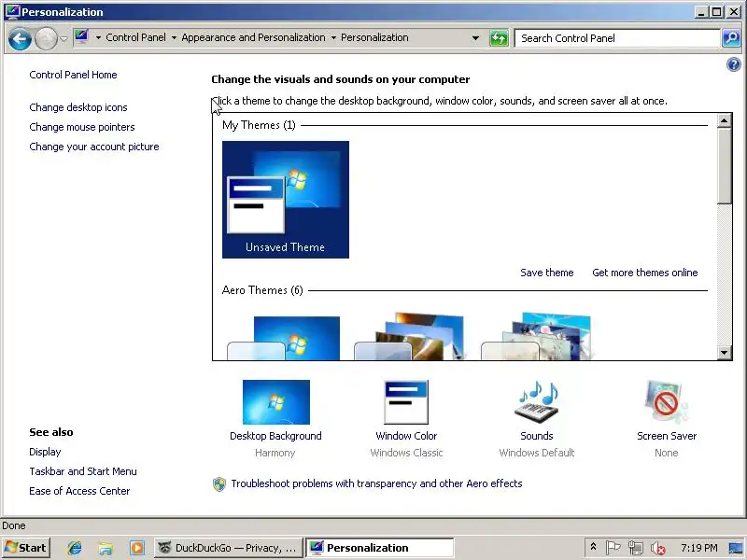Click None under Screen Saver

(667, 453)
